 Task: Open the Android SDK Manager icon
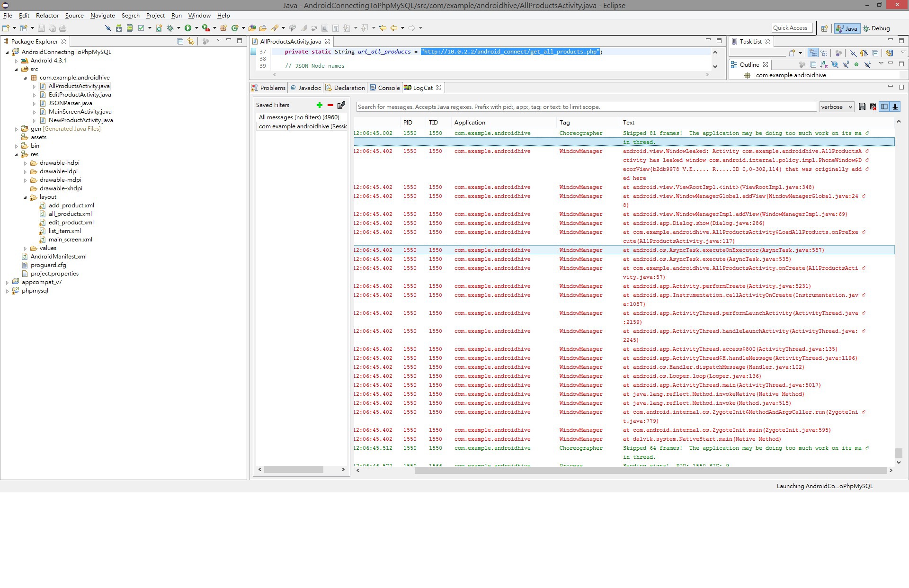(119, 28)
